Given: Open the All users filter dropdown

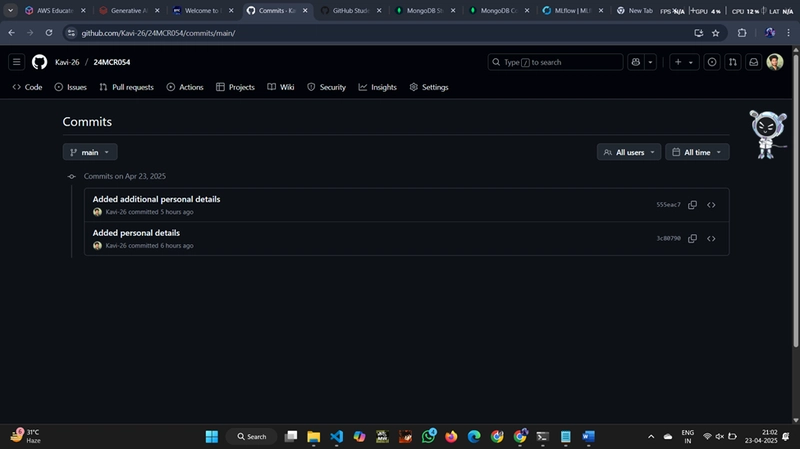Looking at the screenshot, I should tap(629, 152).
